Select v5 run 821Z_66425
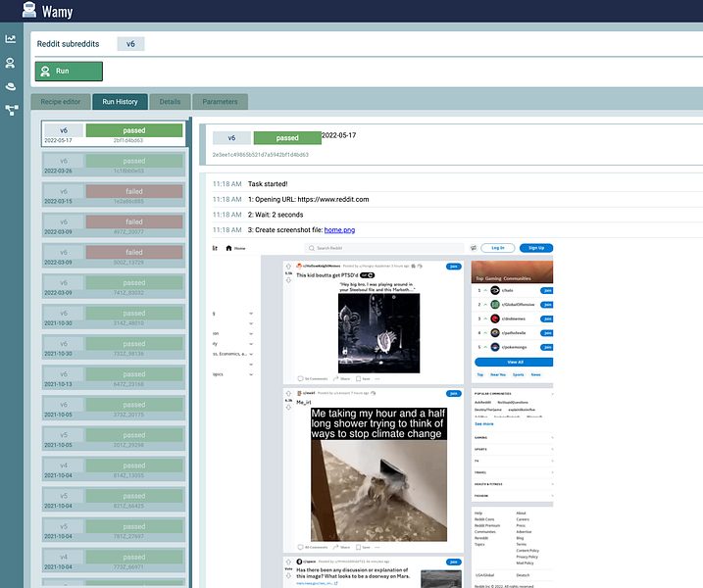 (114, 499)
